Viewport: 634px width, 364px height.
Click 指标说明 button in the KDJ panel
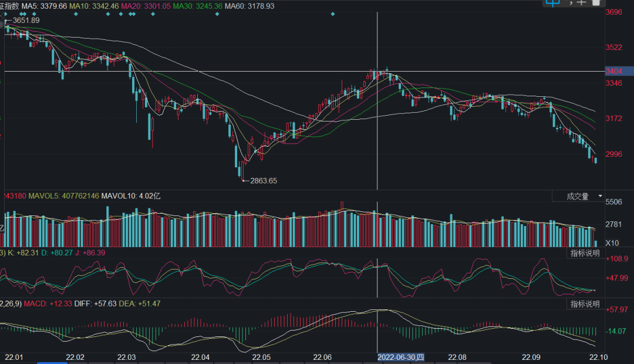tap(585, 253)
